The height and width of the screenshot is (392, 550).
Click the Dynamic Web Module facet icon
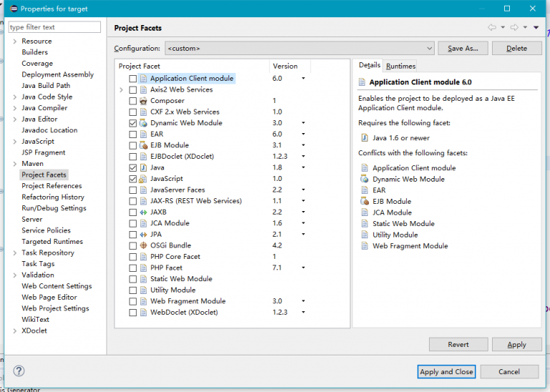pos(143,123)
